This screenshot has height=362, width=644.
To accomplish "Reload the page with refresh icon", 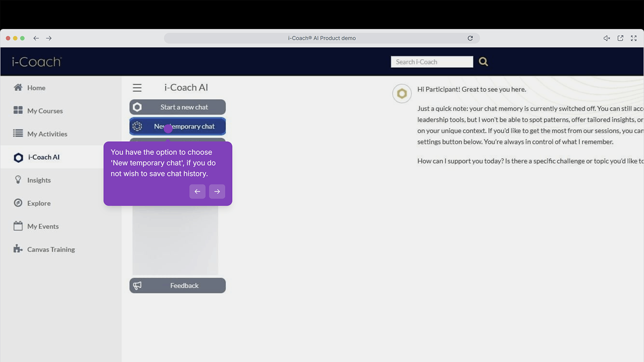I will (x=470, y=38).
